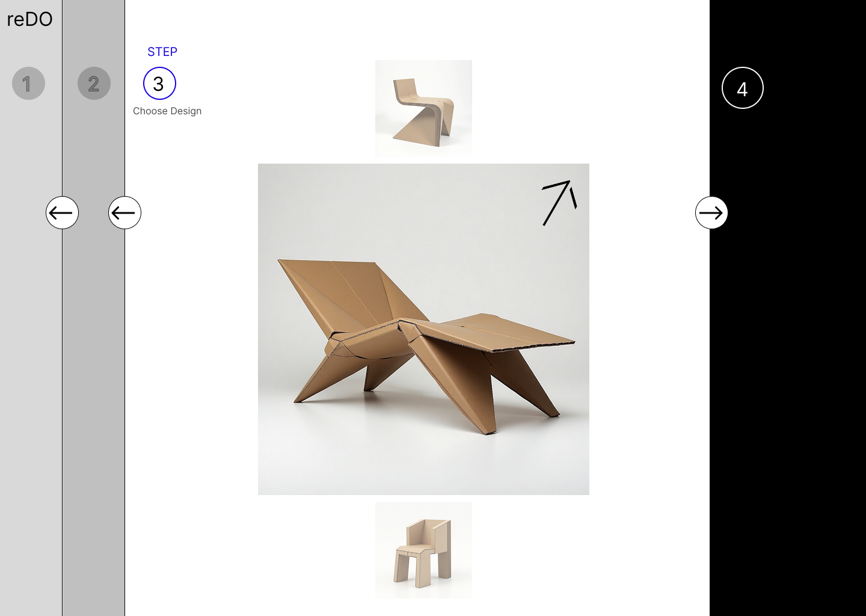Go to step 1 circle
Viewport: 866px width, 616px height.
pyautogui.click(x=28, y=84)
